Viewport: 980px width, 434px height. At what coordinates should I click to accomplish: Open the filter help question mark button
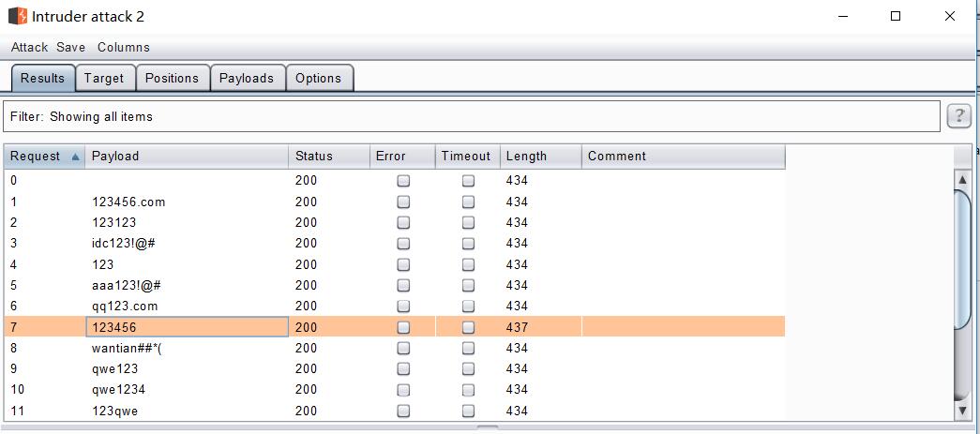[x=958, y=116]
